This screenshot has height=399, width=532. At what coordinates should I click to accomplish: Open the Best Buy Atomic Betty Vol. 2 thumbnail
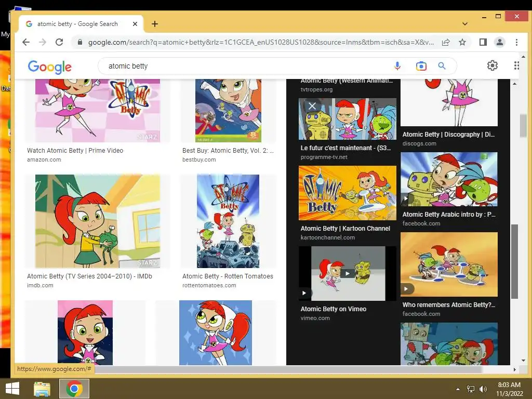(228, 111)
